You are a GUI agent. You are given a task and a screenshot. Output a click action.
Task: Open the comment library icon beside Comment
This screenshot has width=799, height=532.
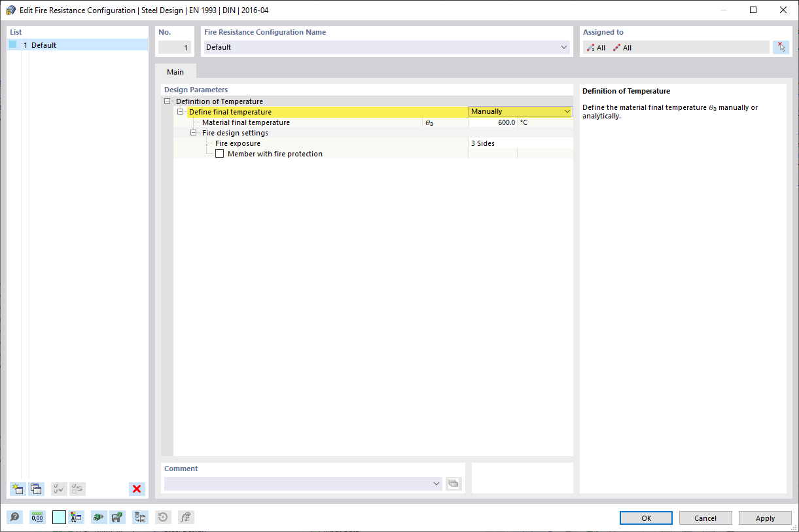[453, 484]
